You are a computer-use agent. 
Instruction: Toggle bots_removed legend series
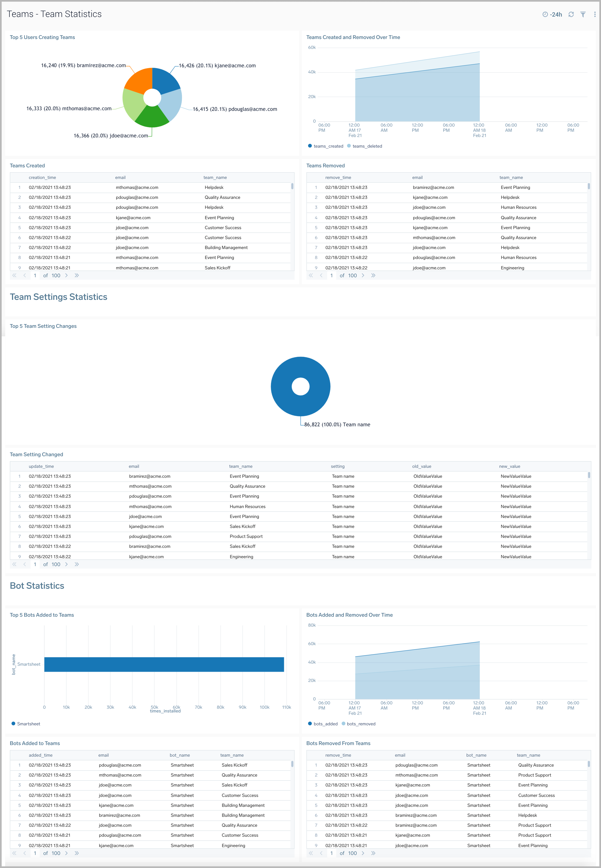(x=359, y=724)
